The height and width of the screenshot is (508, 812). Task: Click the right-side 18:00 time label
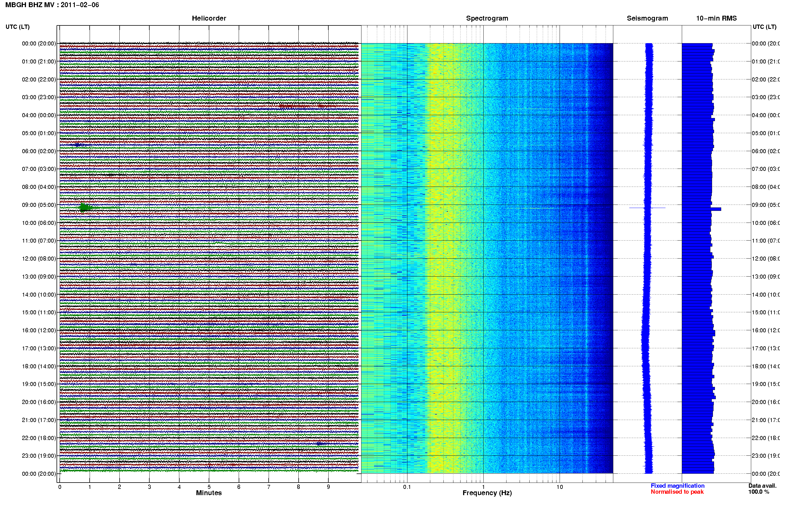(766, 366)
